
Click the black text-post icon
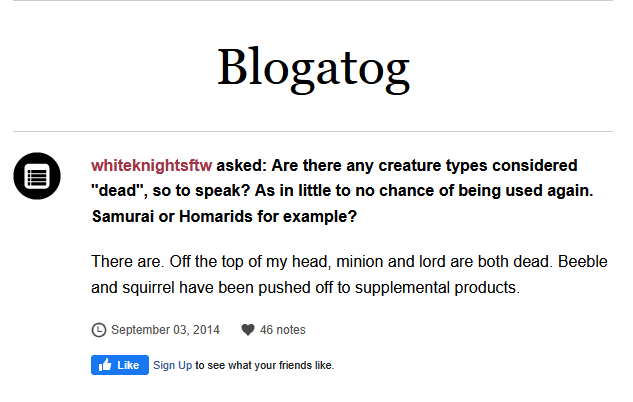[x=37, y=177]
